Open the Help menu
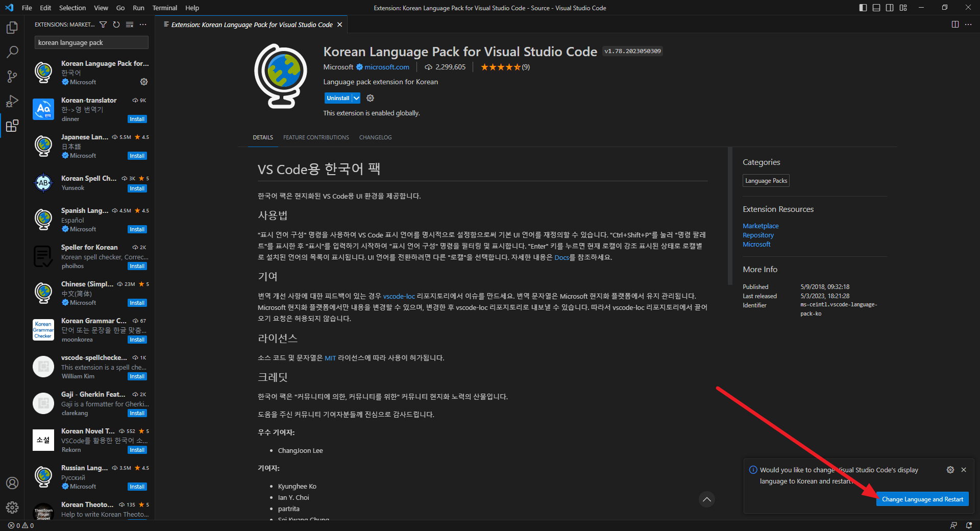The height and width of the screenshot is (531, 980). 192,8
